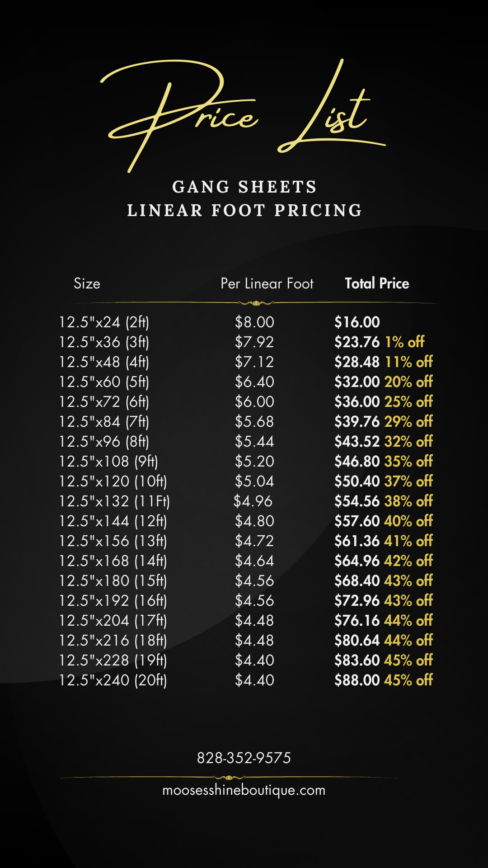Click the $16.00 total price
The image size is (488, 868).
pos(357,322)
